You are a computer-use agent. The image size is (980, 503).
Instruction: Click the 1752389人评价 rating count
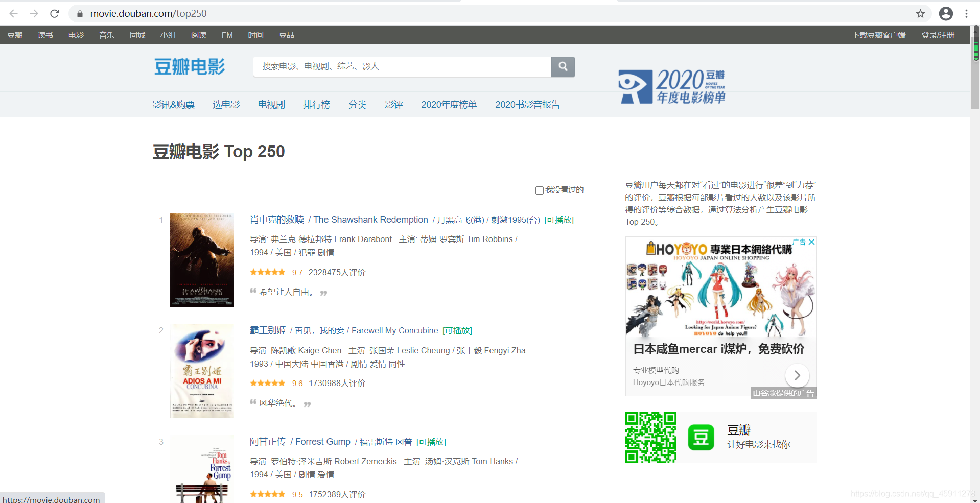(337, 495)
